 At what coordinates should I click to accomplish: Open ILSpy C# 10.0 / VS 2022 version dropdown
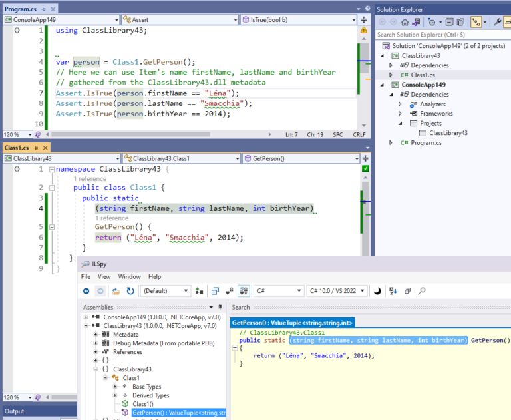coord(337,291)
